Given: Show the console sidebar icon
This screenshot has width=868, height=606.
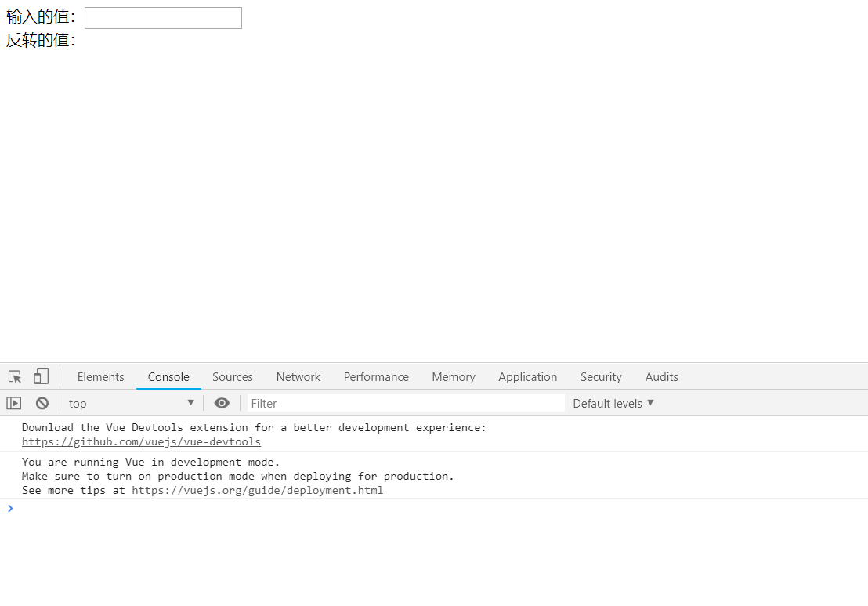Looking at the screenshot, I should point(14,403).
